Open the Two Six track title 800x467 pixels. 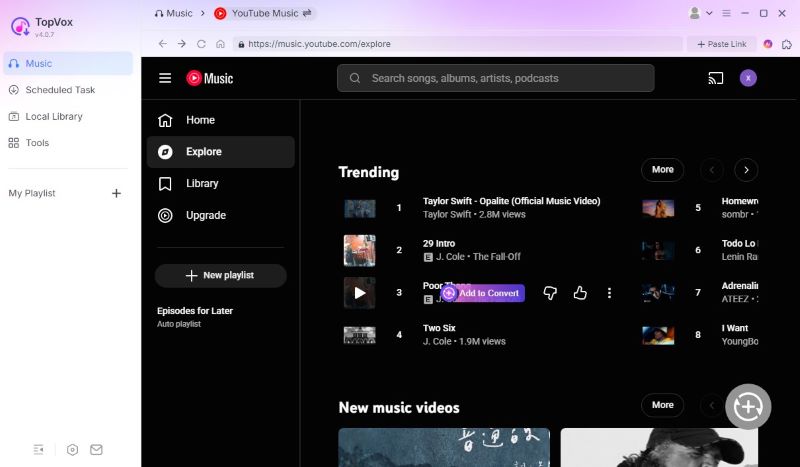click(439, 328)
